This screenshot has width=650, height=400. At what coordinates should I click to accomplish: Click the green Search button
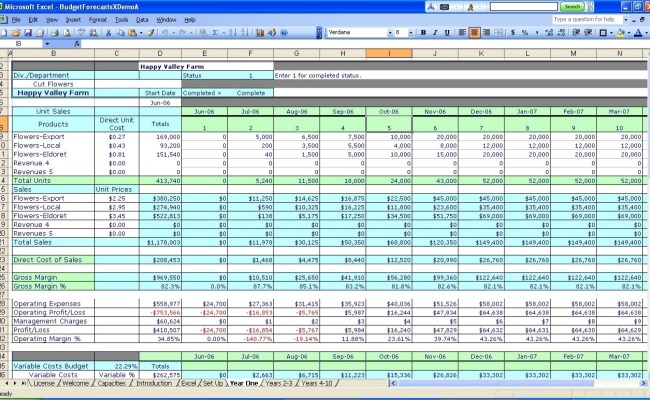coord(572,7)
